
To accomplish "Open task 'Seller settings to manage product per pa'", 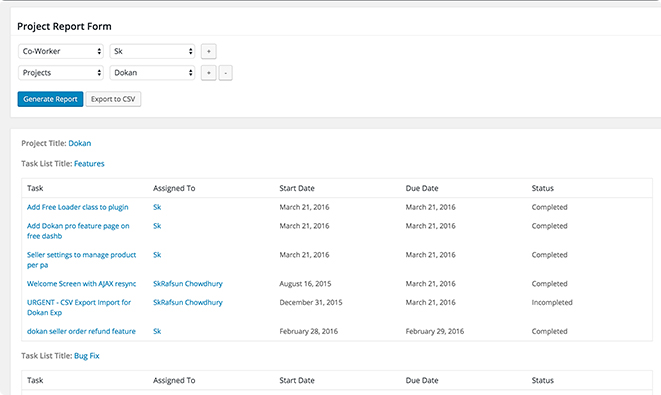I will (81, 260).
